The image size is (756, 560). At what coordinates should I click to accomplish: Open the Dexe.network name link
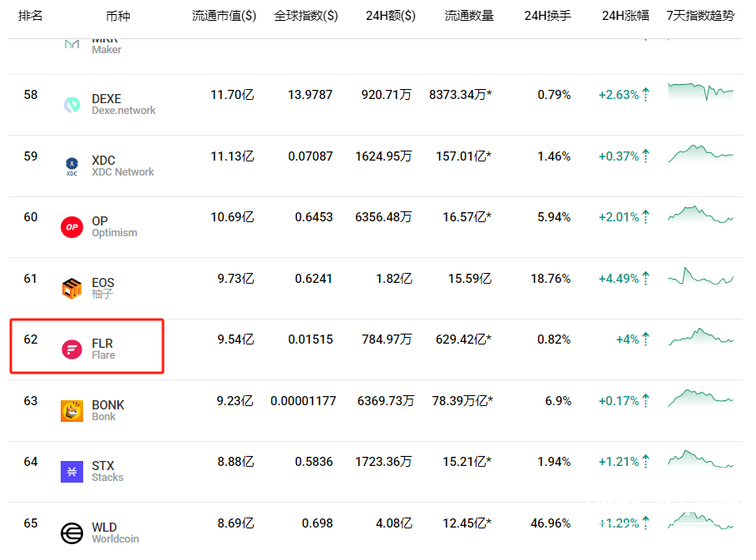(123, 111)
